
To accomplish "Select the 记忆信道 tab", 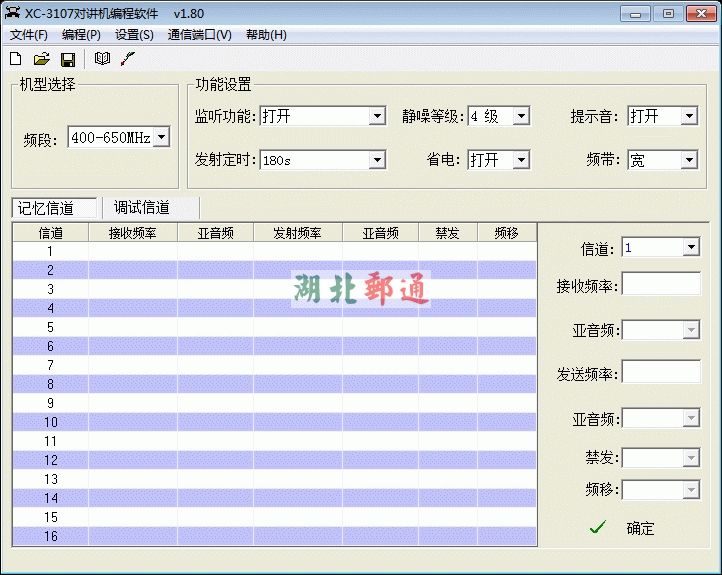I will pyautogui.click(x=46, y=208).
